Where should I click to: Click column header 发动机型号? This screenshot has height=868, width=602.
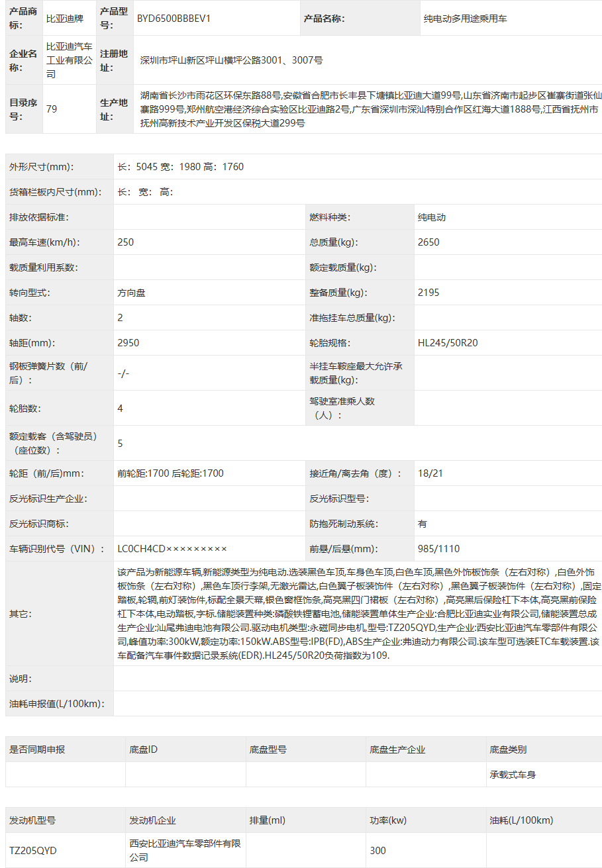point(32,820)
